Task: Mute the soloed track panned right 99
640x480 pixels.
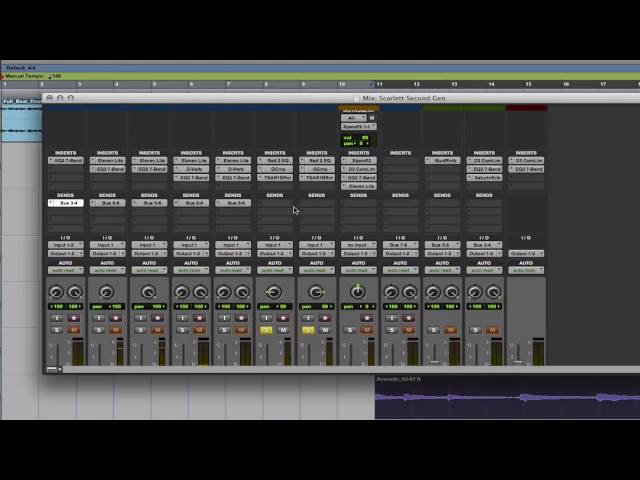Action: pyautogui.click(x=325, y=330)
